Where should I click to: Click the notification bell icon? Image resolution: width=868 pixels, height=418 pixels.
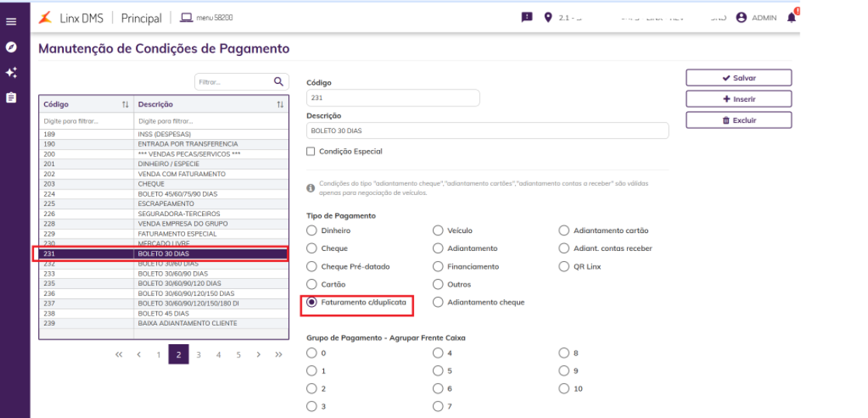tap(792, 18)
